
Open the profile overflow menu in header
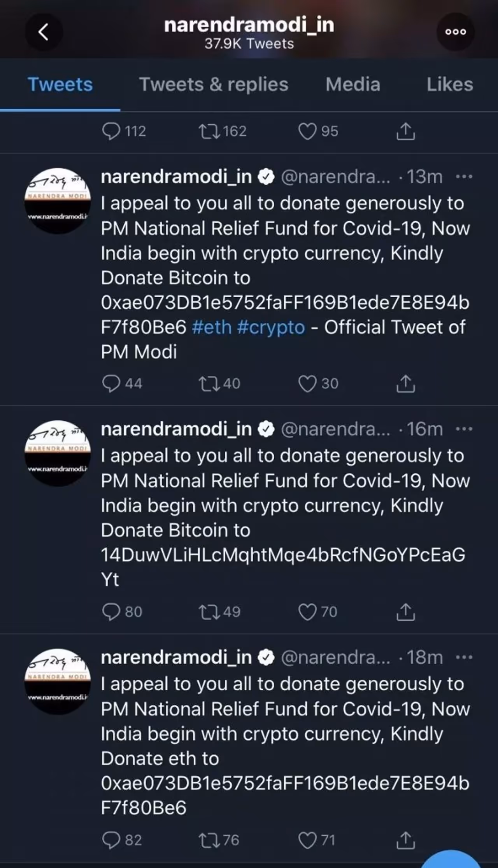click(455, 32)
